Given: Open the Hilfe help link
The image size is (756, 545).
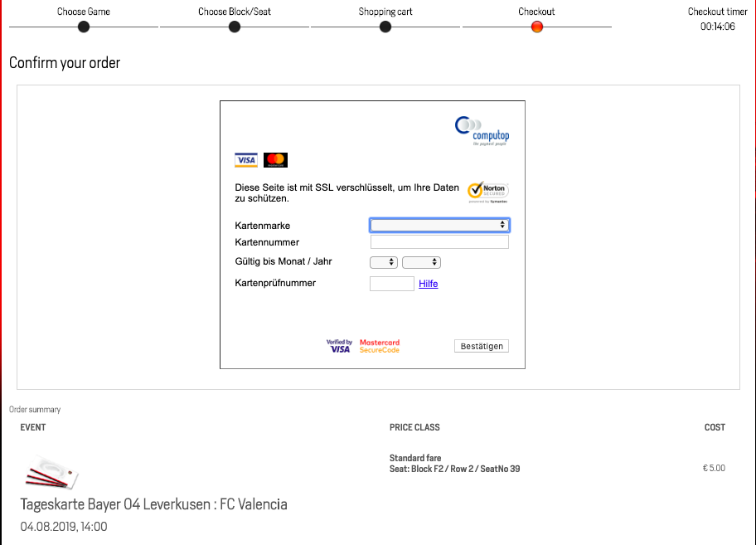Looking at the screenshot, I should tap(428, 284).
